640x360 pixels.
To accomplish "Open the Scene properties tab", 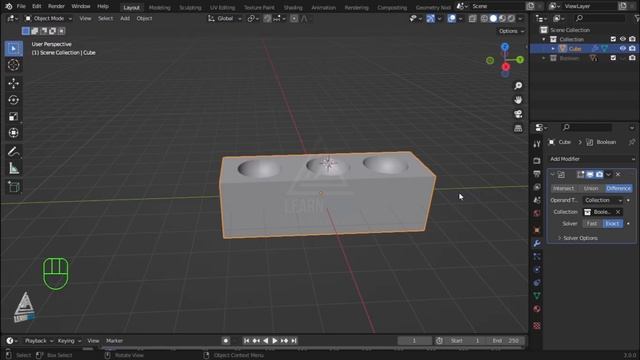I will click(x=537, y=200).
